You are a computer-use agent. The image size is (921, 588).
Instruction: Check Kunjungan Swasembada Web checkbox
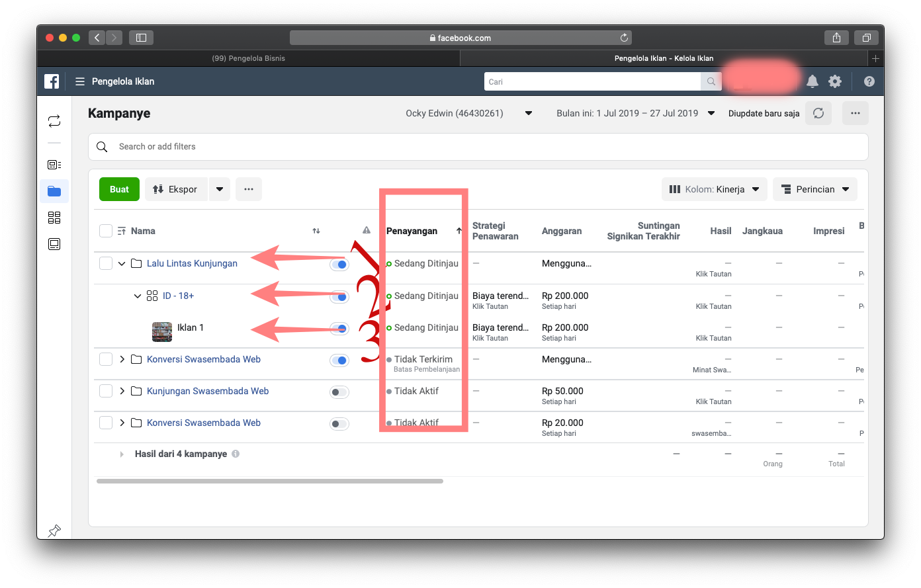point(106,391)
